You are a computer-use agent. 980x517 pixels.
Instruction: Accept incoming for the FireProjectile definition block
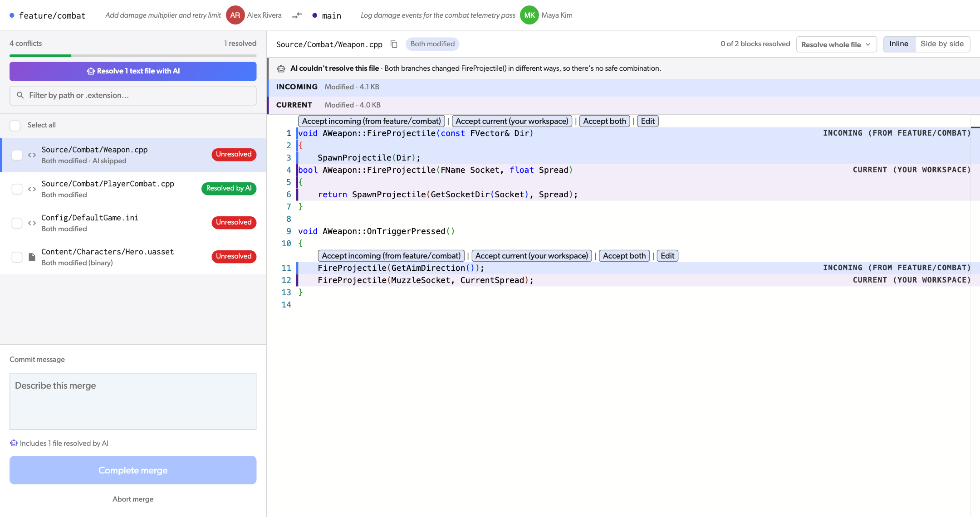pyautogui.click(x=372, y=121)
